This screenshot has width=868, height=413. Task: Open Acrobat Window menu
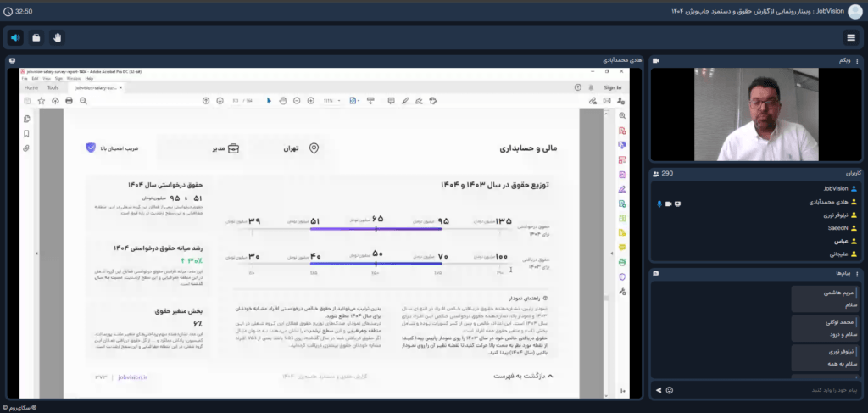click(x=73, y=79)
